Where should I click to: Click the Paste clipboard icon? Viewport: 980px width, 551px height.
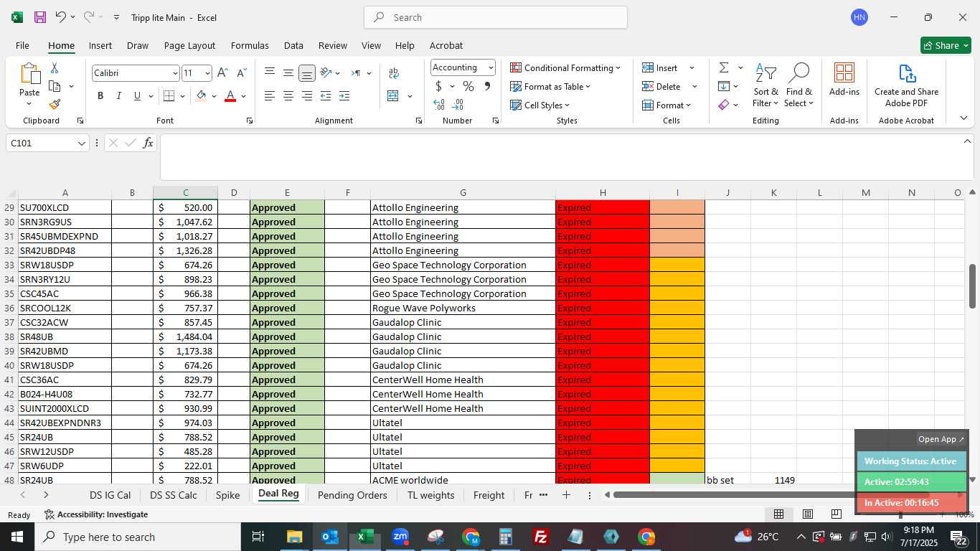click(29, 74)
